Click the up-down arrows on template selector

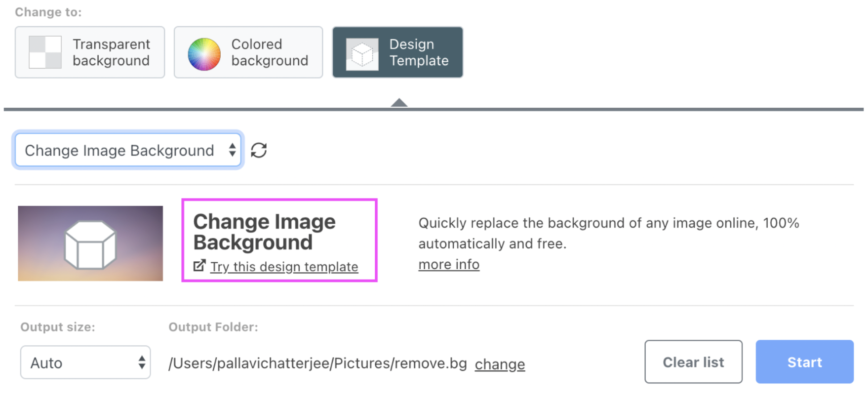coord(232,150)
